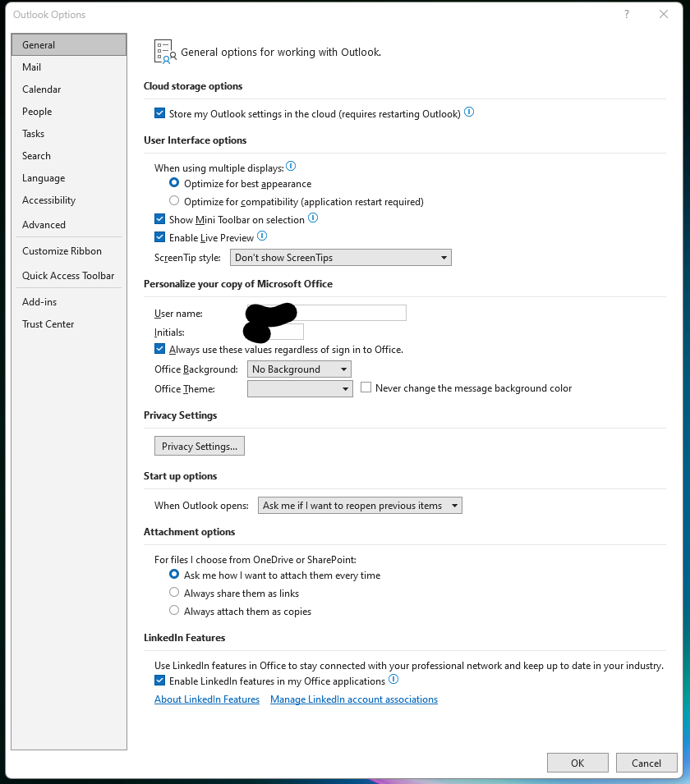Click the Privacy Settings... button
The height and width of the screenshot is (784, 690).
point(200,446)
